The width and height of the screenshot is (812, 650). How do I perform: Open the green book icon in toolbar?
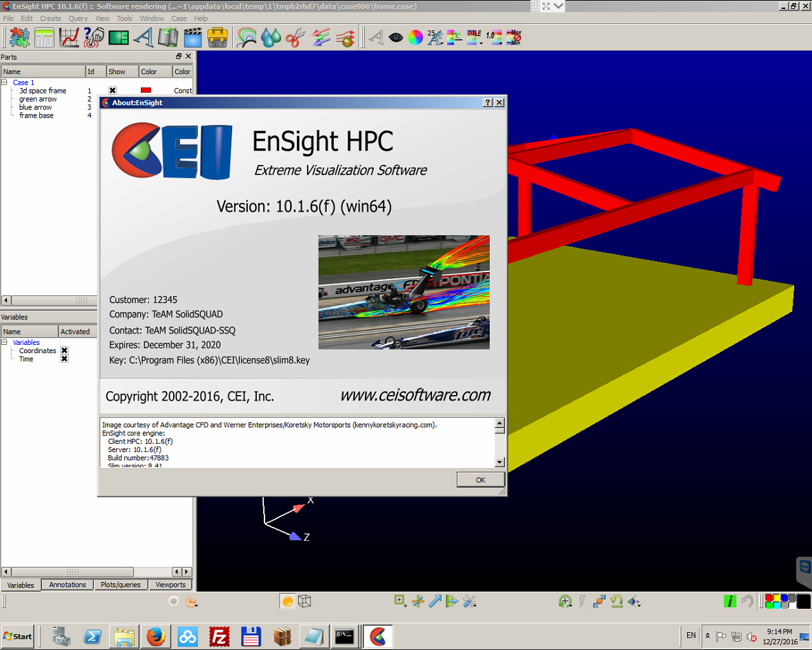tap(168, 38)
